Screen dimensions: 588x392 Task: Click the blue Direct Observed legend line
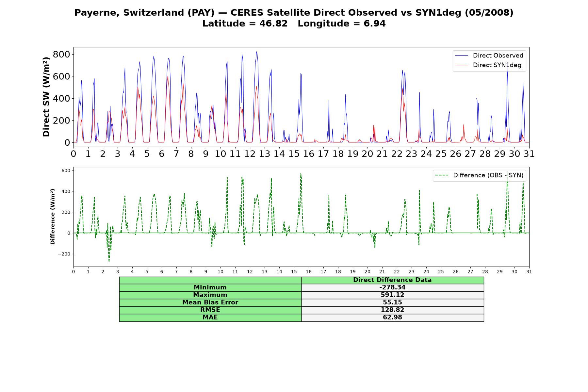pos(462,56)
